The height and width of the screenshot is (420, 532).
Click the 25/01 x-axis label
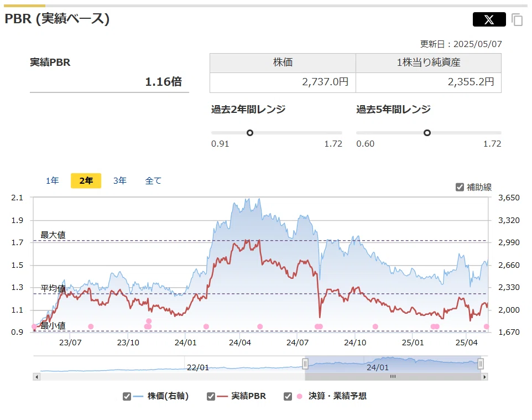413,343
